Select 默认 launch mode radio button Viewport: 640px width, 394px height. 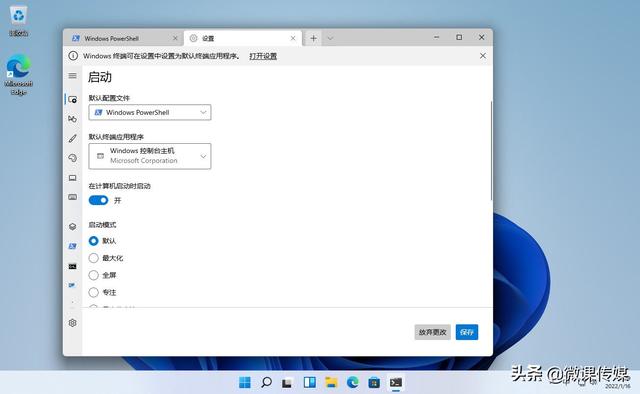point(93,241)
